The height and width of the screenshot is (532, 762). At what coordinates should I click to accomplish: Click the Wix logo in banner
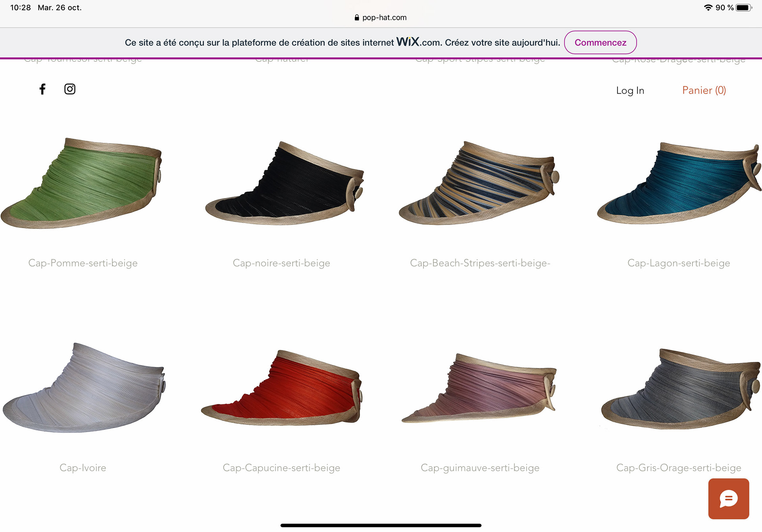[x=408, y=42]
